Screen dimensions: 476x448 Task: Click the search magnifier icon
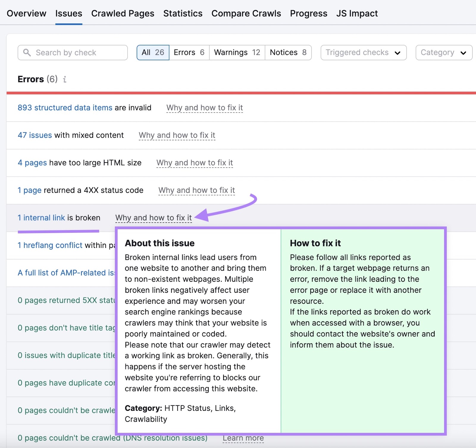click(27, 53)
